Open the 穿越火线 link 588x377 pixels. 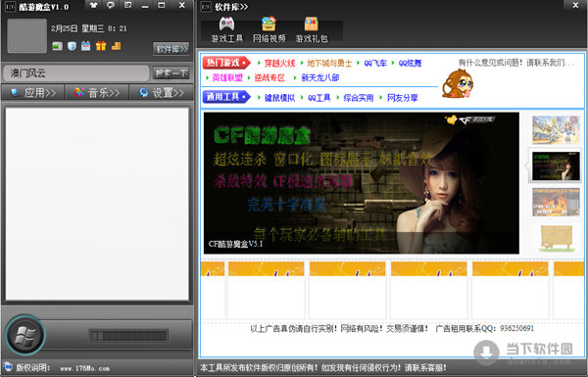[279, 63]
